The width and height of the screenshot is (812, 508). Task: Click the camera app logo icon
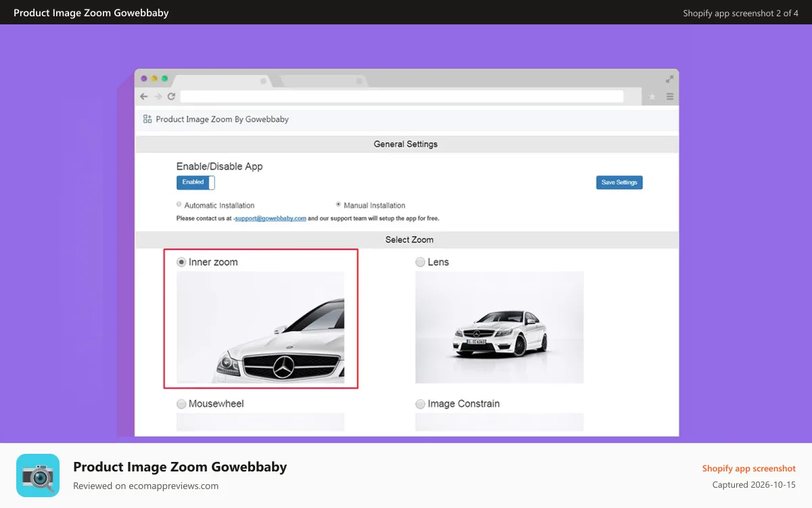click(x=38, y=475)
